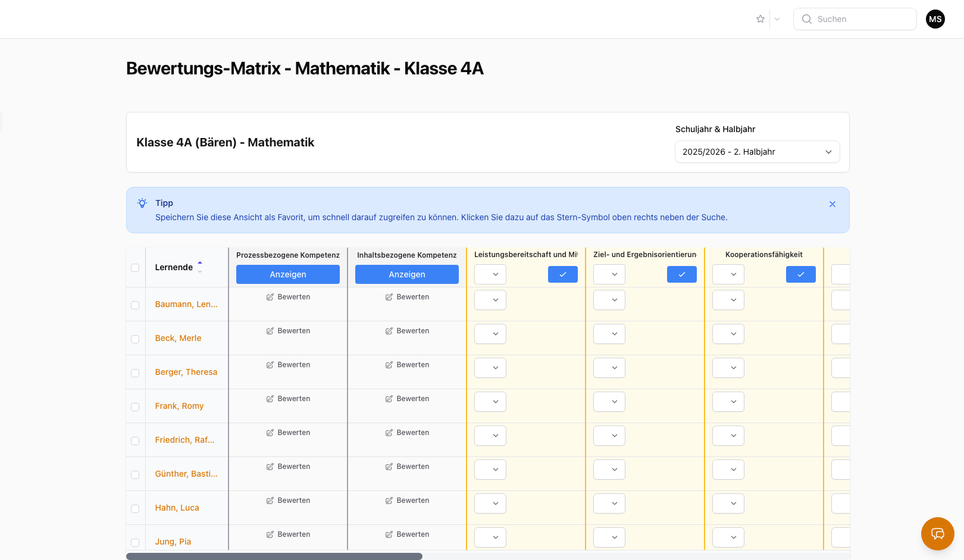Click the horizontal scrollbar at the bottom
The height and width of the screenshot is (560, 964).
coord(274,555)
